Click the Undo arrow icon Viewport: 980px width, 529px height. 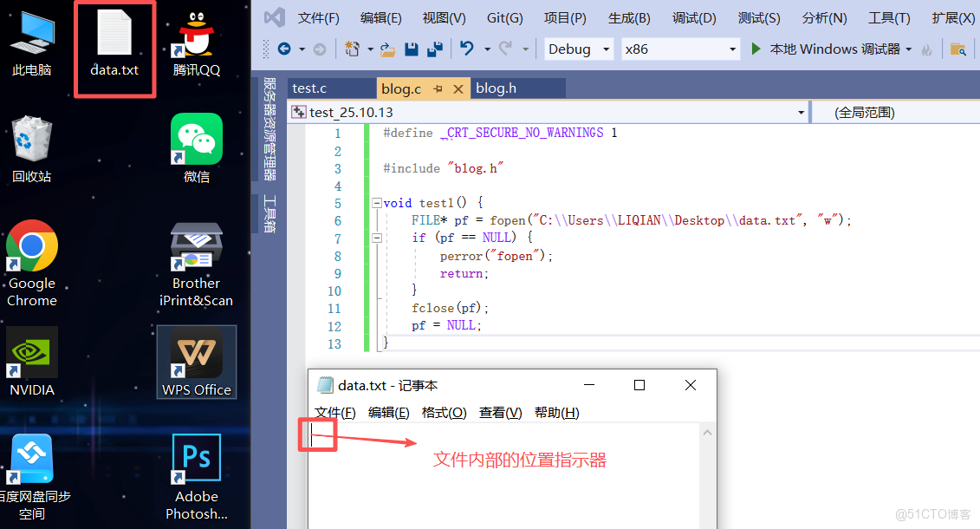tap(466, 49)
